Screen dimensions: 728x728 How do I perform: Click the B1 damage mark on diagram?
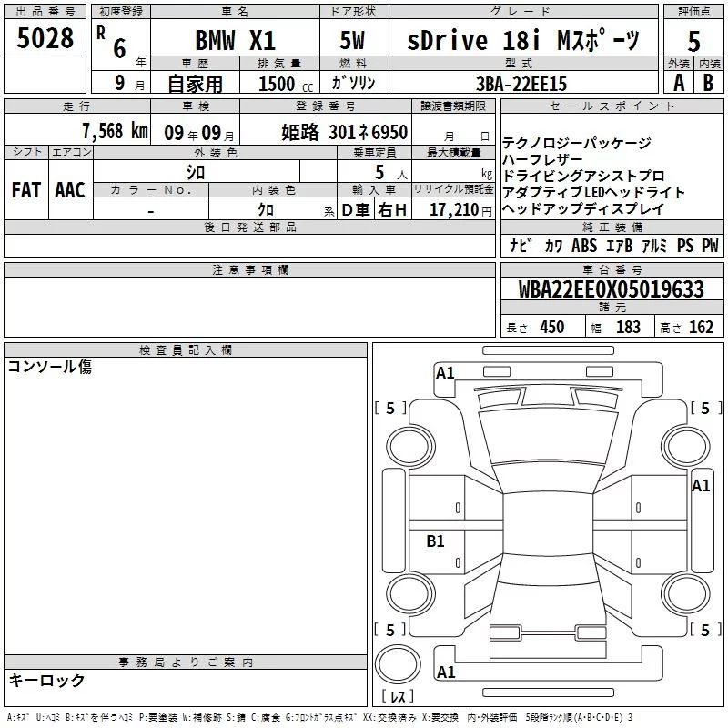(x=436, y=541)
